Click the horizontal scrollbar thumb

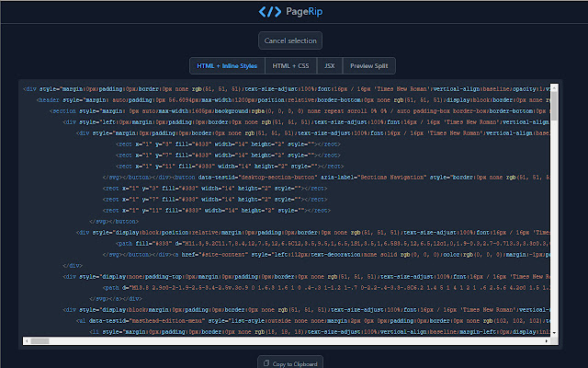(x=40, y=341)
